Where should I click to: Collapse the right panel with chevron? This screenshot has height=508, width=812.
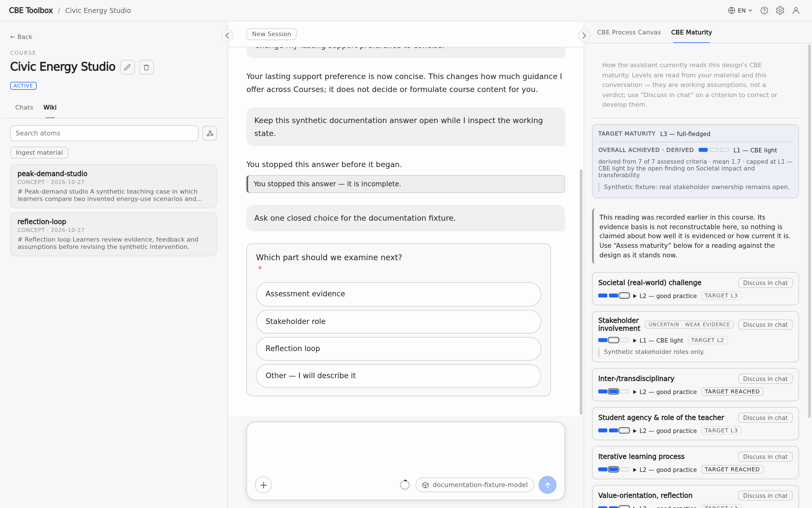(x=584, y=36)
